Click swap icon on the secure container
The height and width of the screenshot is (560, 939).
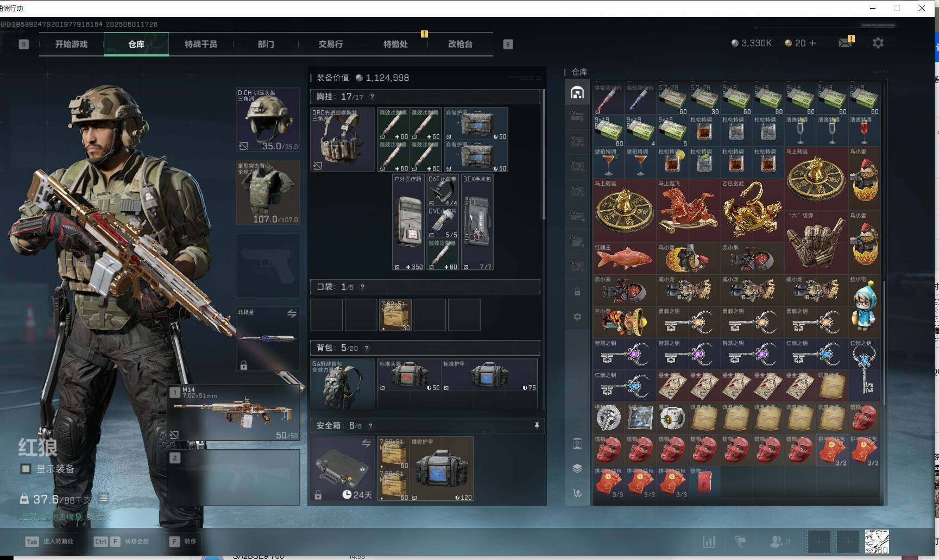366,443
